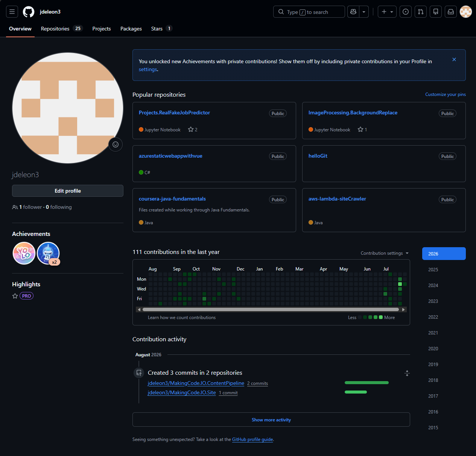Open user avatar menu in header
The height and width of the screenshot is (456, 476).
(466, 12)
